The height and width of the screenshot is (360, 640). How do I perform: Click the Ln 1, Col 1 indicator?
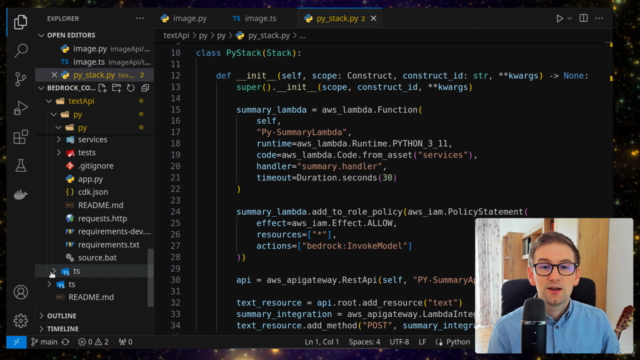(x=322, y=342)
